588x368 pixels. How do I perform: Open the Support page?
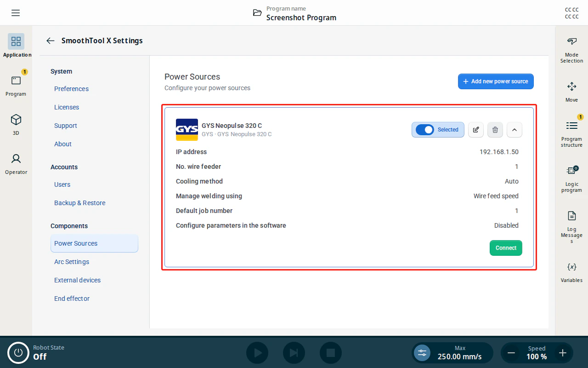coord(66,126)
